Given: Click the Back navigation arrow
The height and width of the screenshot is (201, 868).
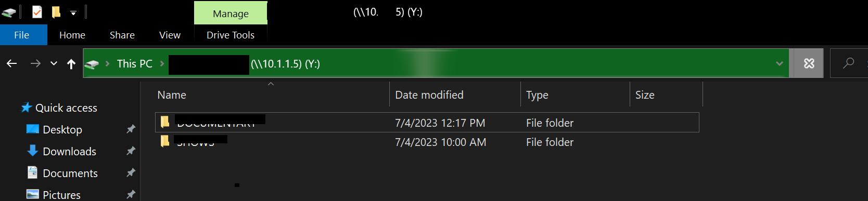Looking at the screenshot, I should (12, 63).
